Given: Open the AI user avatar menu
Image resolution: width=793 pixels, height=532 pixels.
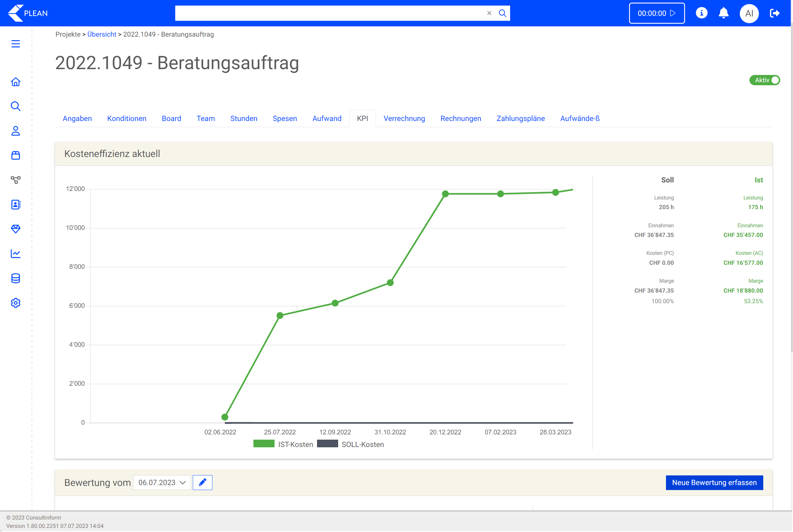Looking at the screenshot, I should 749,13.
